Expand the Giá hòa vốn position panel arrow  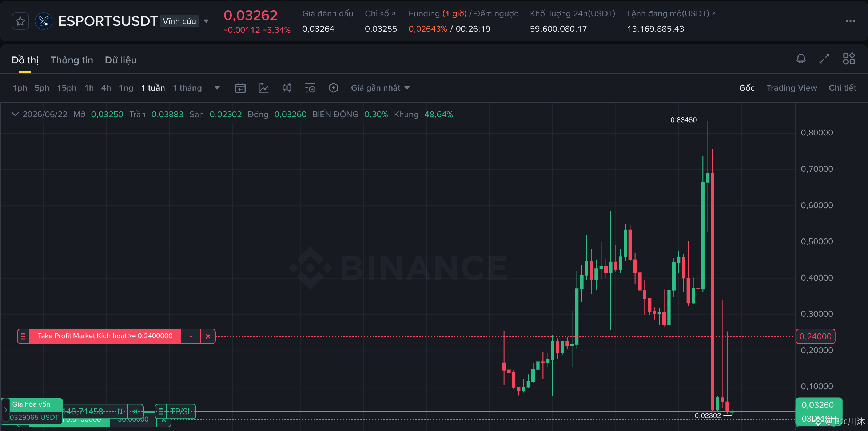pos(5,410)
